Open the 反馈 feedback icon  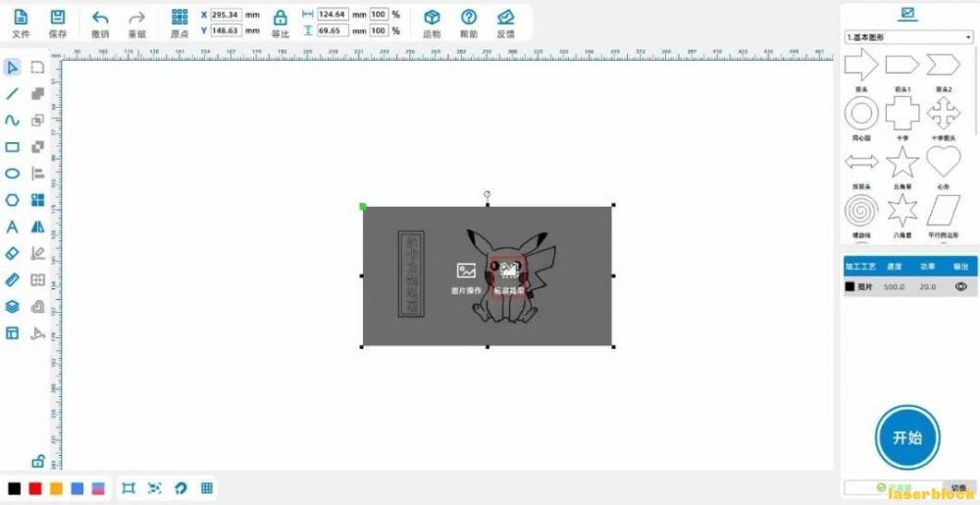(505, 18)
